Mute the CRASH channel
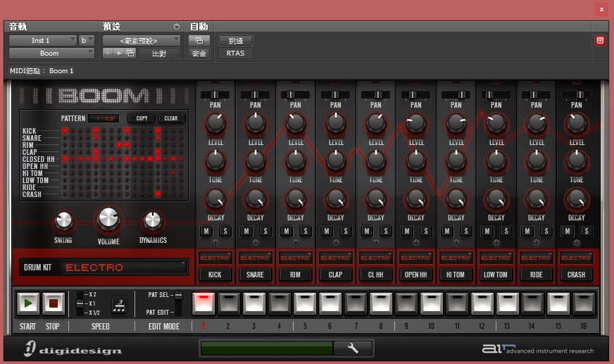This screenshot has width=614, height=364. (x=568, y=232)
